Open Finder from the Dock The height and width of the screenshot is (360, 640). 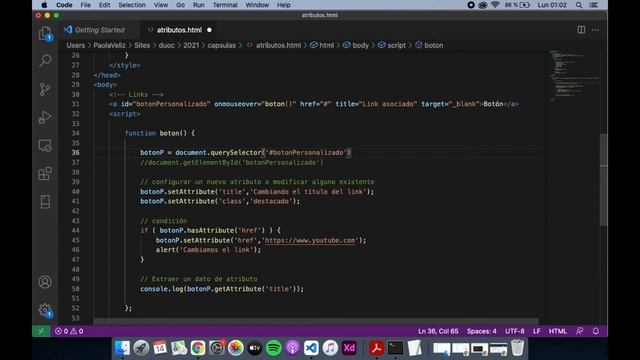(x=122, y=348)
